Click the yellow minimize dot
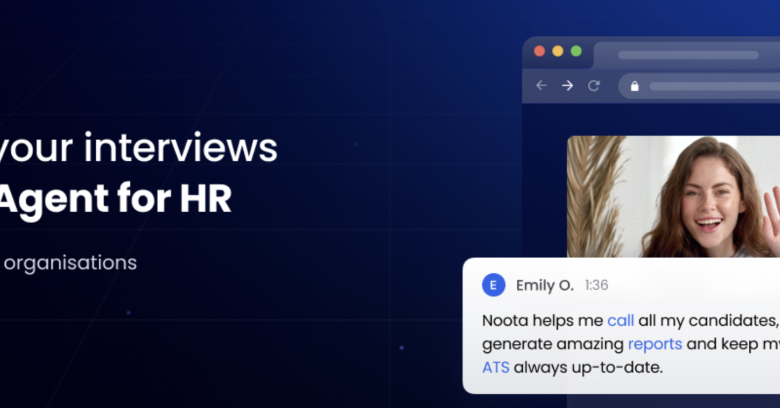 (x=558, y=51)
